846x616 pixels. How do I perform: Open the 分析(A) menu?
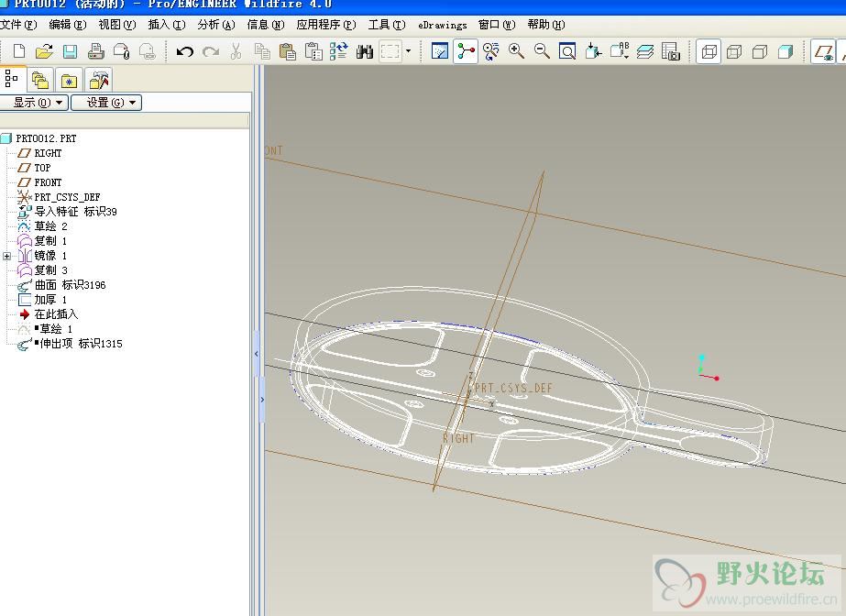(216, 25)
